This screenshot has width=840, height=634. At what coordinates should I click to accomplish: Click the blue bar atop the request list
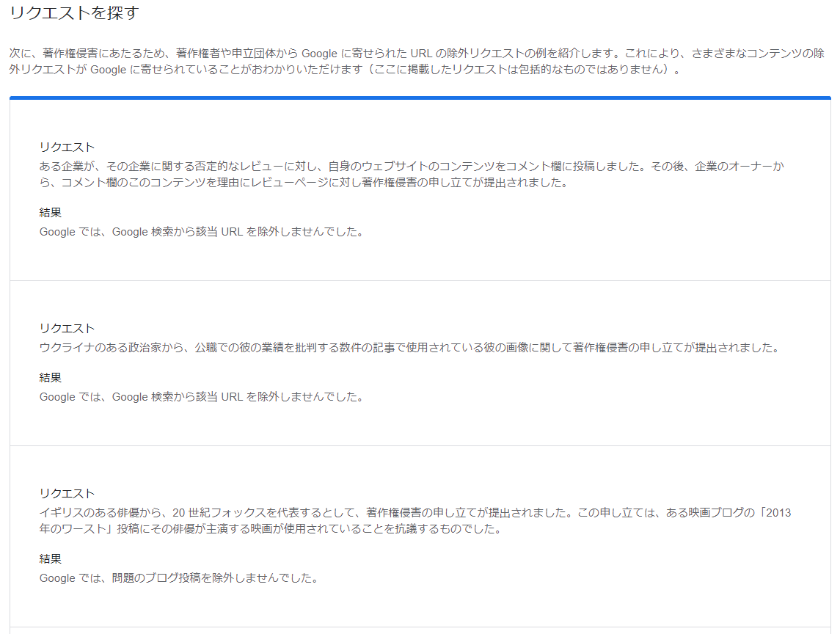point(420,98)
